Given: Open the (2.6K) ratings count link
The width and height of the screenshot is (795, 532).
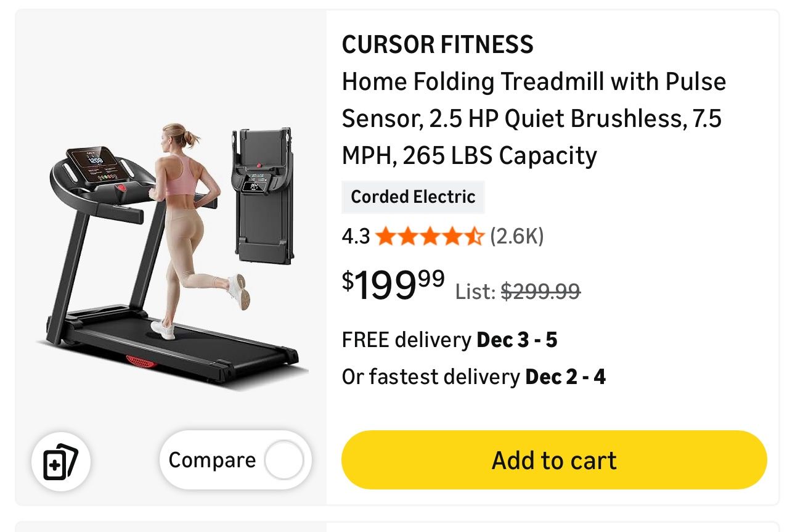Looking at the screenshot, I should coord(516,236).
